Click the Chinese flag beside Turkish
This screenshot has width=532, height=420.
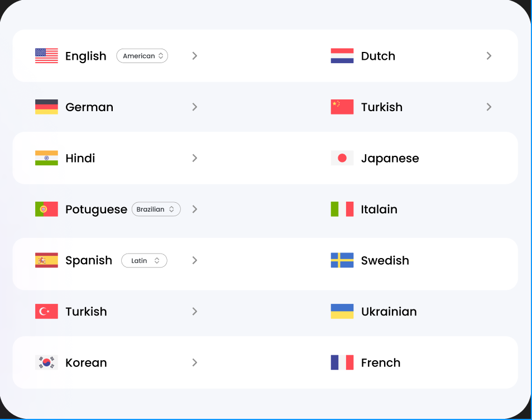(342, 107)
